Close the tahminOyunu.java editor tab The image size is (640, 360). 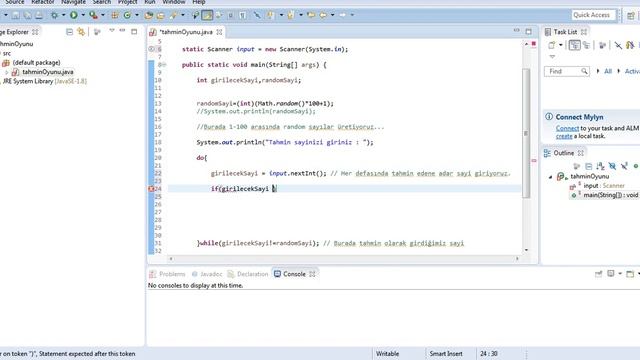(220, 32)
